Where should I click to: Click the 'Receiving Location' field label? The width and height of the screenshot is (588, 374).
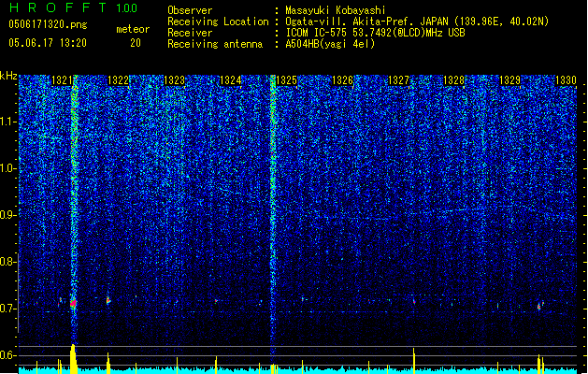click(218, 22)
